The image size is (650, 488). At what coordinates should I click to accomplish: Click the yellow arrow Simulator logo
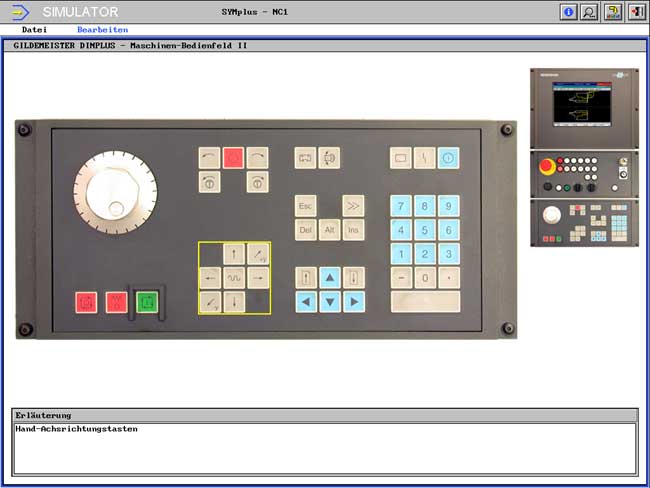20,12
